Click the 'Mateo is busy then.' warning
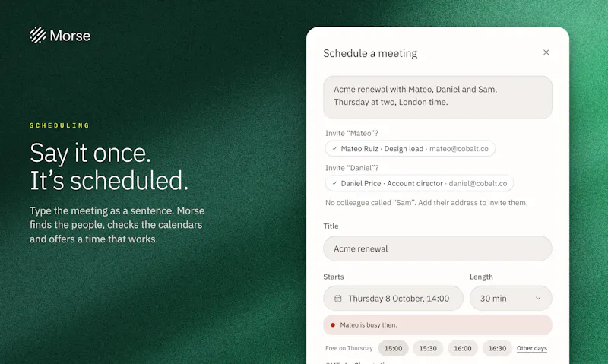Image resolution: width=608 pixels, height=364 pixels. pyautogui.click(x=438, y=324)
